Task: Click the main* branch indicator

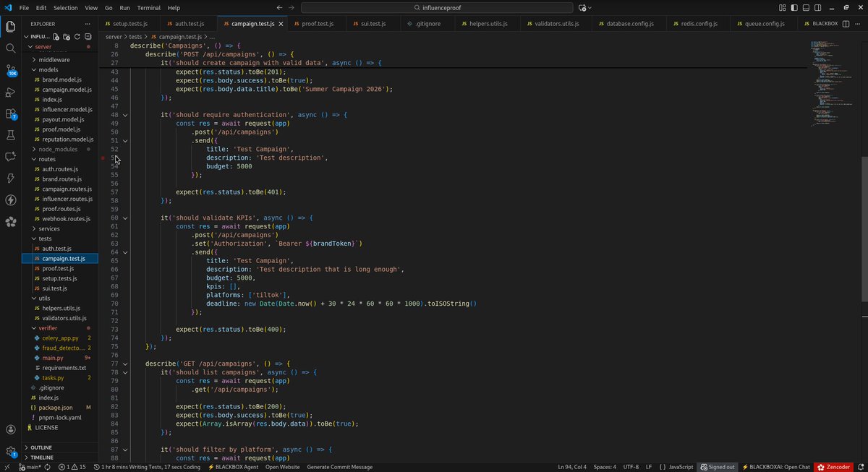Action: point(29,467)
